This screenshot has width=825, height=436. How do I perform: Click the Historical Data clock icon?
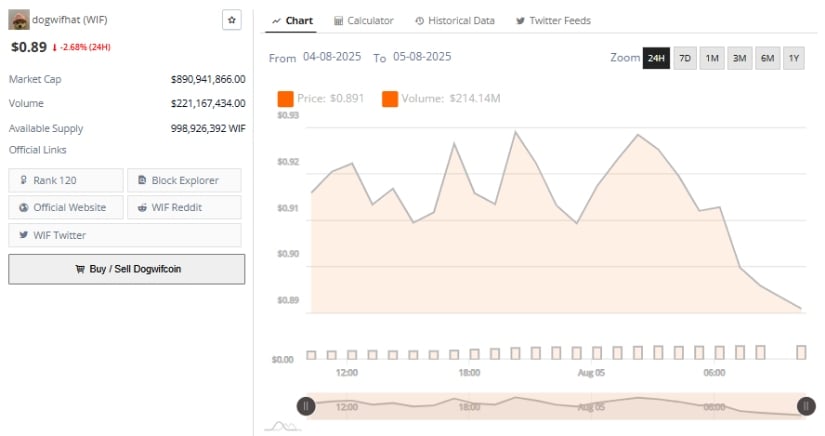[419, 21]
